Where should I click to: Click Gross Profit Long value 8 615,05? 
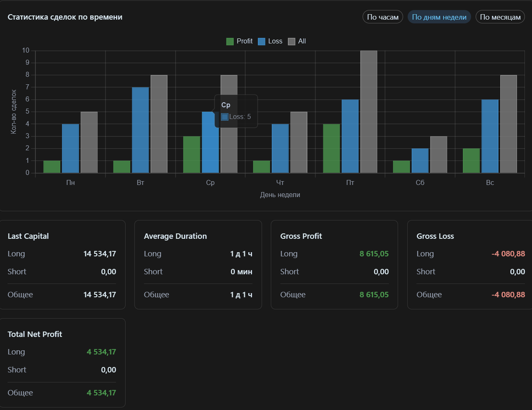pos(374,254)
